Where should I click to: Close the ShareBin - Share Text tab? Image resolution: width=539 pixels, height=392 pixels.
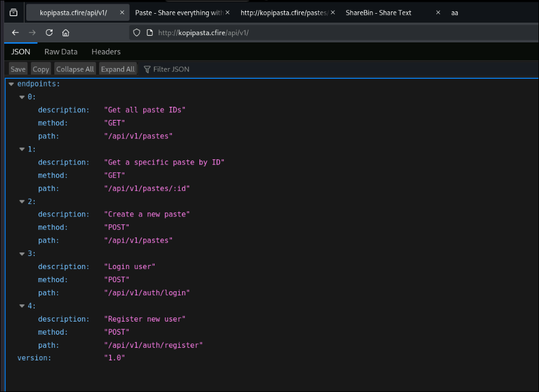438,13
